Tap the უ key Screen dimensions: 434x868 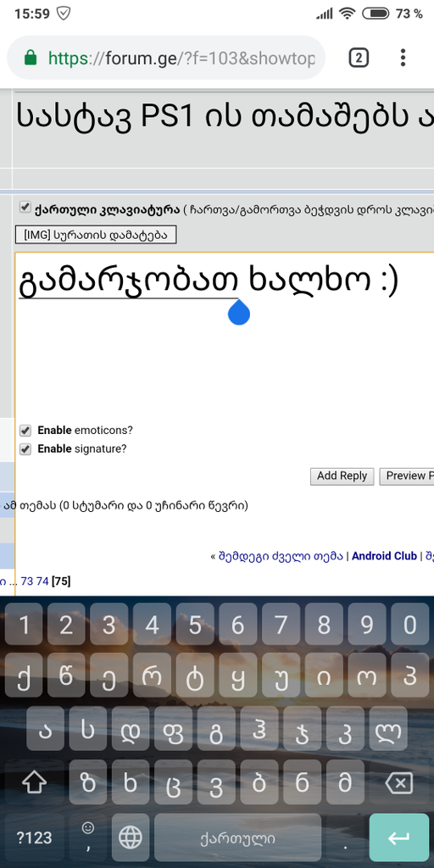tap(281, 676)
